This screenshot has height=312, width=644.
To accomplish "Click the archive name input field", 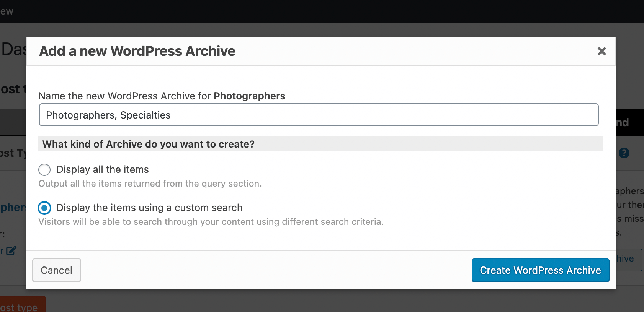I will pyautogui.click(x=319, y=115).
